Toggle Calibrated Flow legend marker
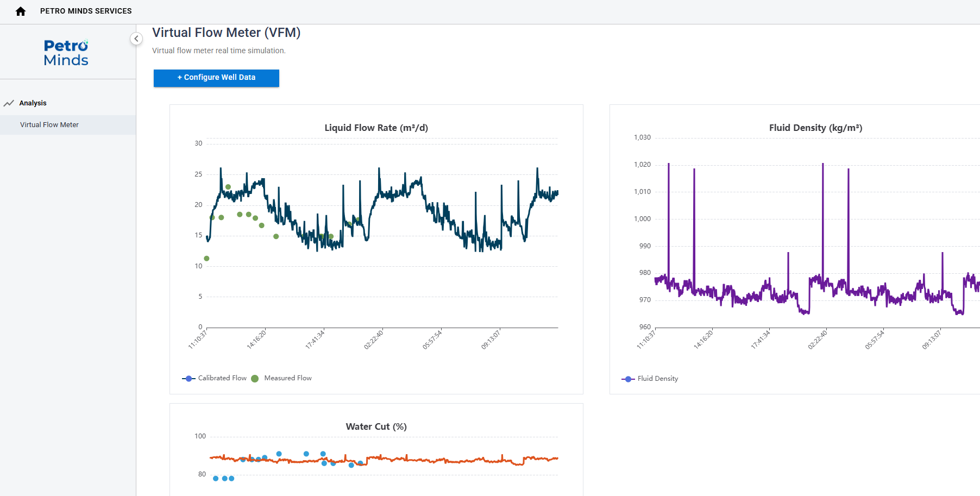Viewport: 980px width, 496px height. click(x=189, y=379)
